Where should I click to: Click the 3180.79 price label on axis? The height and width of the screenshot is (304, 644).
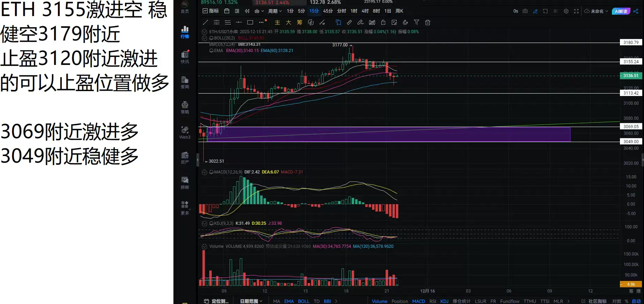(x=631, y=43)
